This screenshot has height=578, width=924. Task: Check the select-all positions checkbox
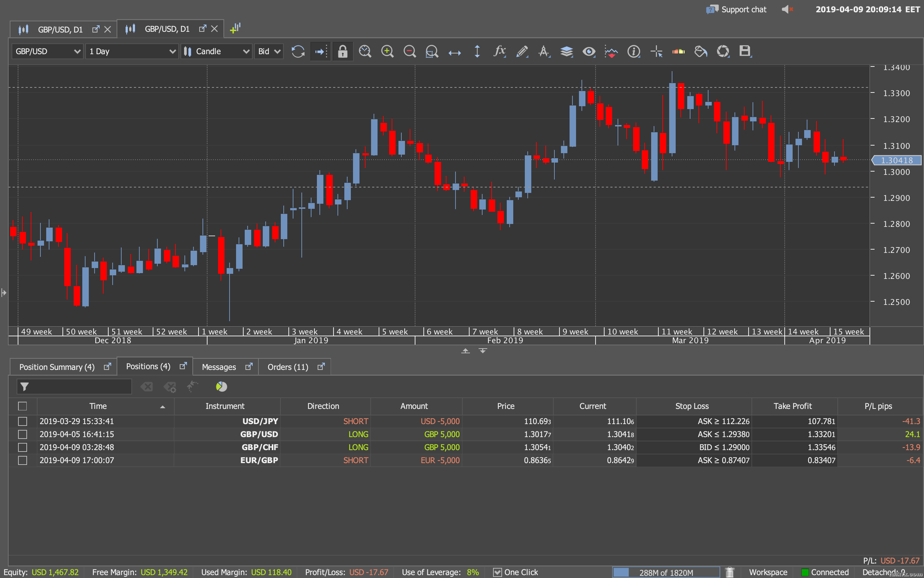[x=22, y=406]
